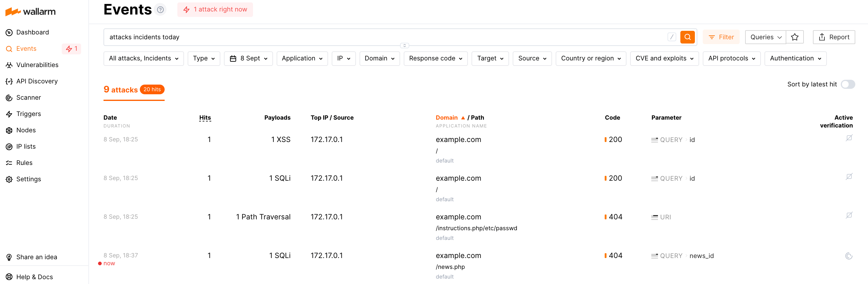Open Events help question mark icon
This screenshot has height=284, width=868.
(160, 10)
